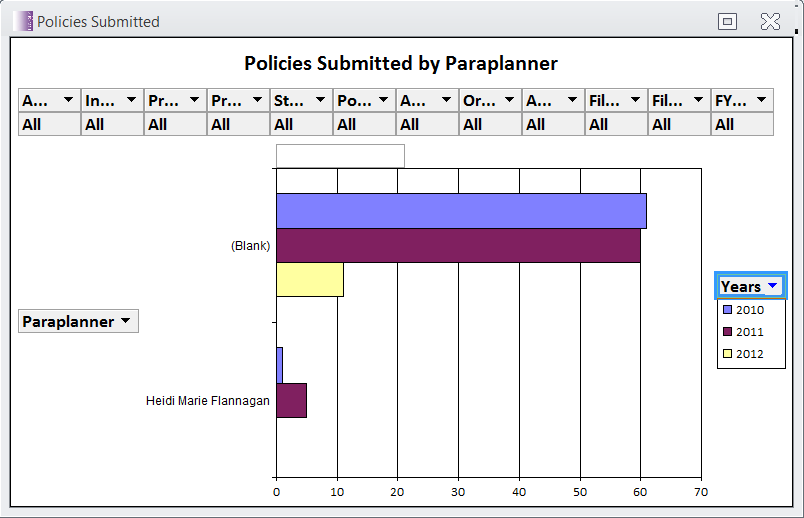This screenshot has height=518, width=804.
Task: Open the "Po..." filter field dropdown
Action: (x=383, y=100)
